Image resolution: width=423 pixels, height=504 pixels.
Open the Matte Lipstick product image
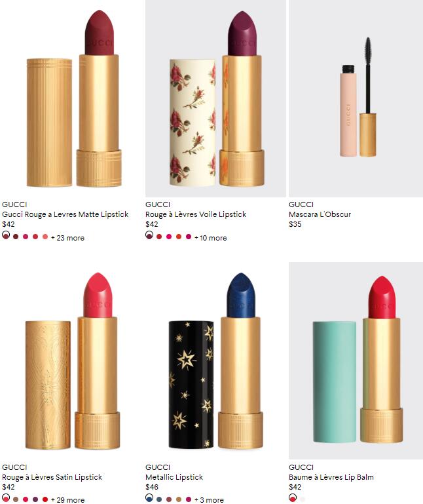click(x=71, y=98)
